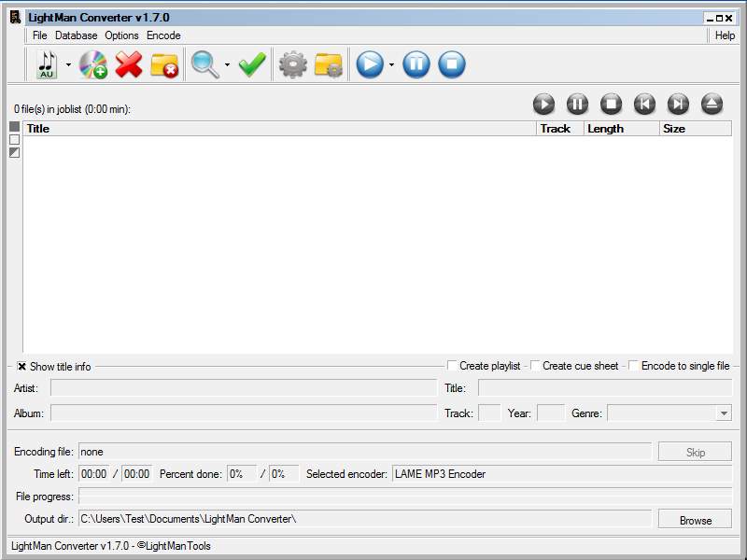Image resolution: width=747 pixels, height=560 pixels.
Task: Open the add audio files dropdown arrow
Action: (x=68, y=64)
